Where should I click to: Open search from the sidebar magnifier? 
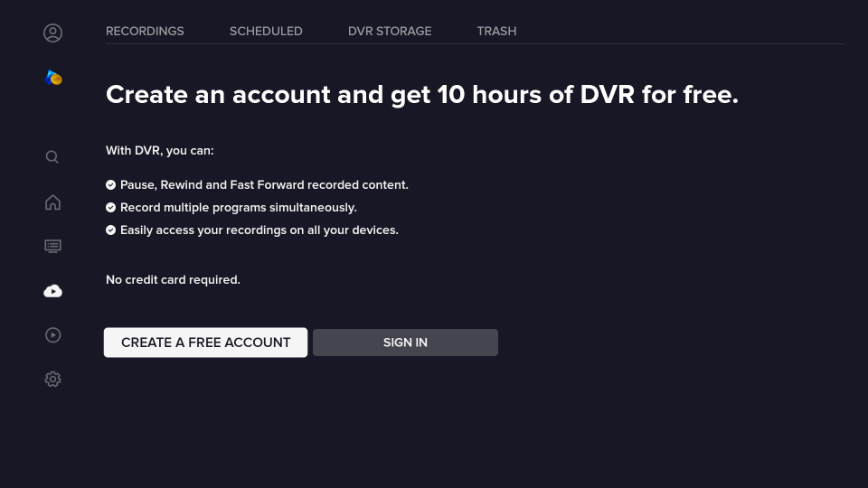(x=52, y=157)
